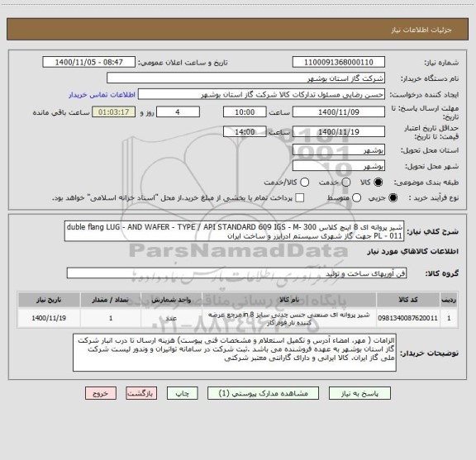Screen dimensions: 476x460
Task: Click the response deadline date 1400/11/09
Action: tap(339, 112)
